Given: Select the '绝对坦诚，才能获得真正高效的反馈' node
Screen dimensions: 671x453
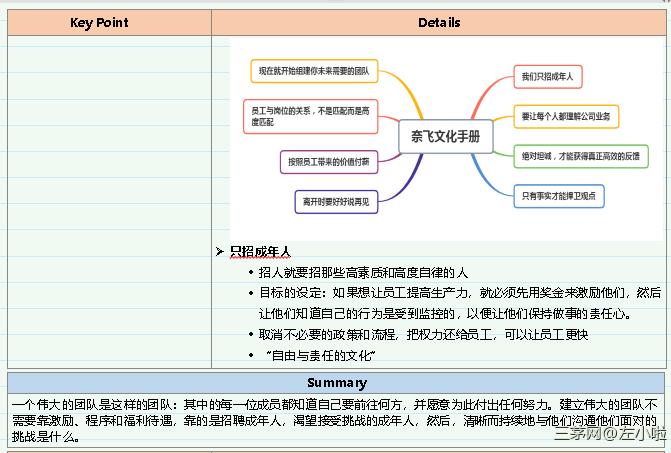Looking at the screenshot, I should 581,156.
